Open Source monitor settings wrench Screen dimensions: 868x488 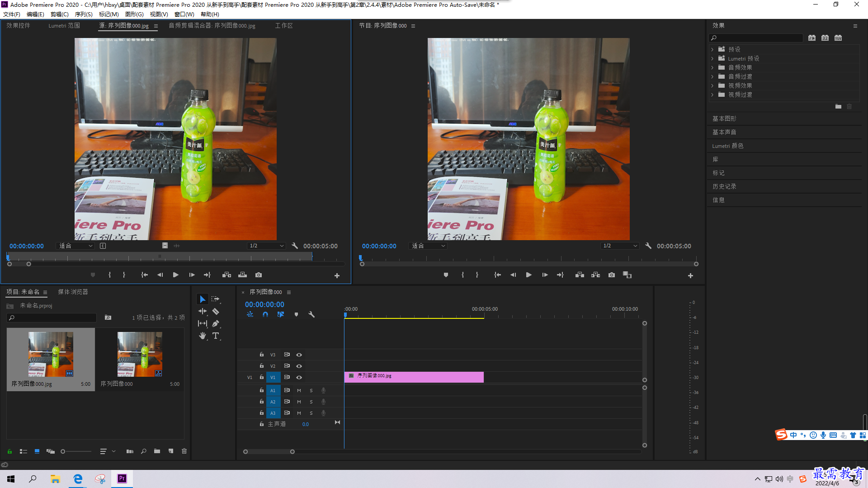coord(295,246)
